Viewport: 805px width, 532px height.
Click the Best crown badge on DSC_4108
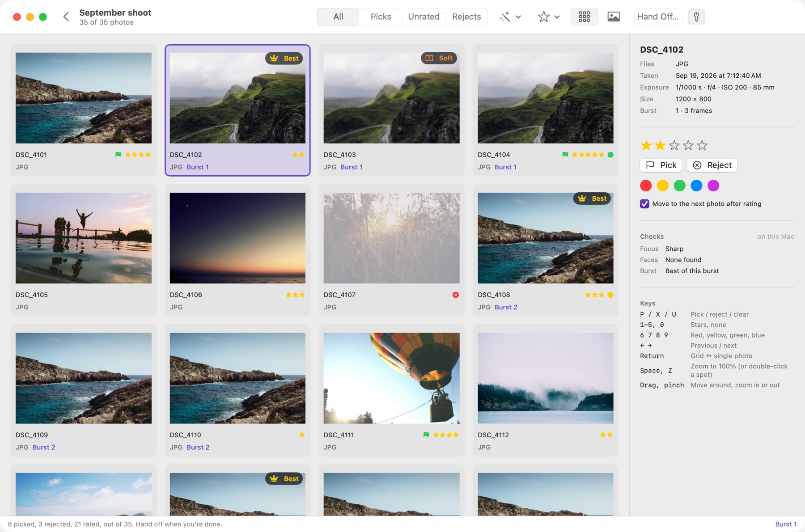point(592,198)
